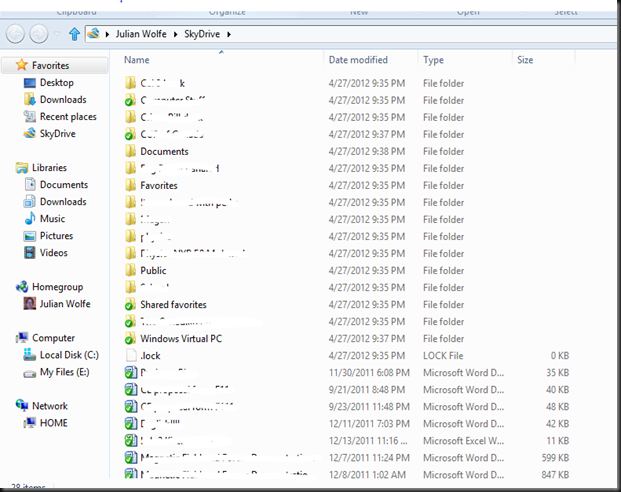Open Downloads library in sidebar

tap(63, 202)
